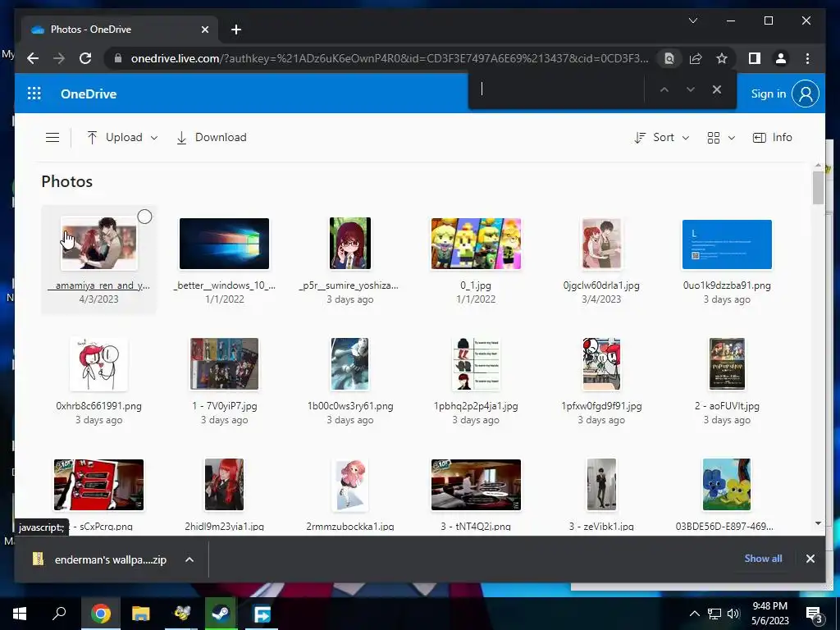Open the OneDrive app launcher grid
Image resolution: width=840 pixels, height=630 pixels.
pos(34,94)
